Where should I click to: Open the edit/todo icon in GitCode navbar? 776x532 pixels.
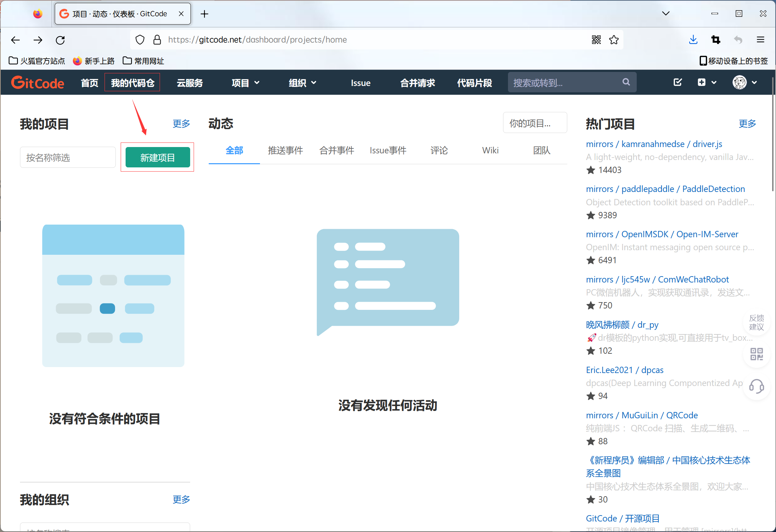pos(678,82)
